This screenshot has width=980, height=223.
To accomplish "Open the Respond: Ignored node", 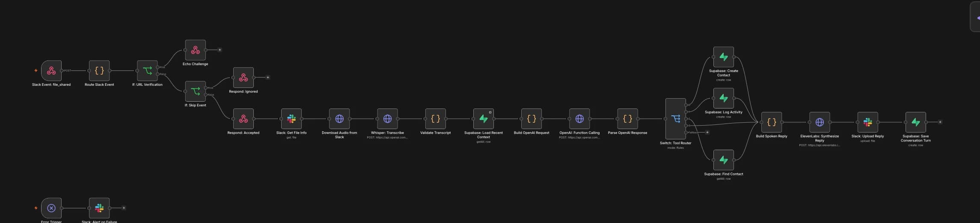I will coord(244,78).
